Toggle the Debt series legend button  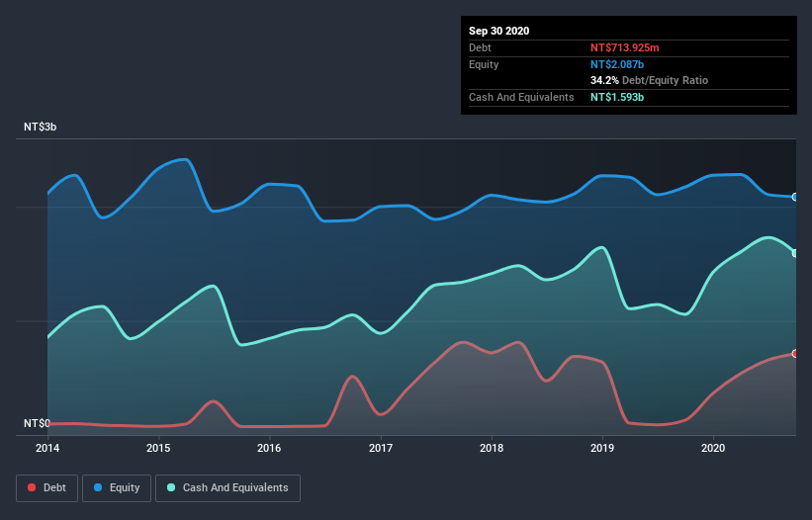[x=47, y=488]
